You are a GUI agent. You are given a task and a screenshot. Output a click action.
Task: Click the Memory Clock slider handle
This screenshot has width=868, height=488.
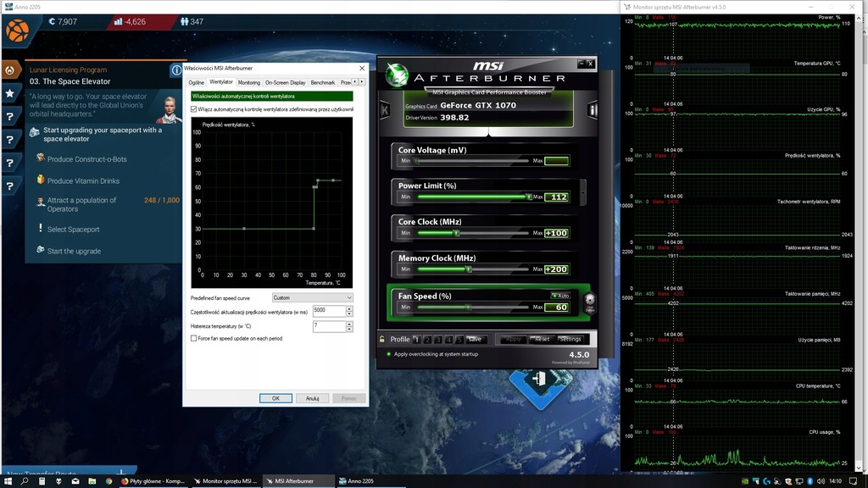(468, 269)
